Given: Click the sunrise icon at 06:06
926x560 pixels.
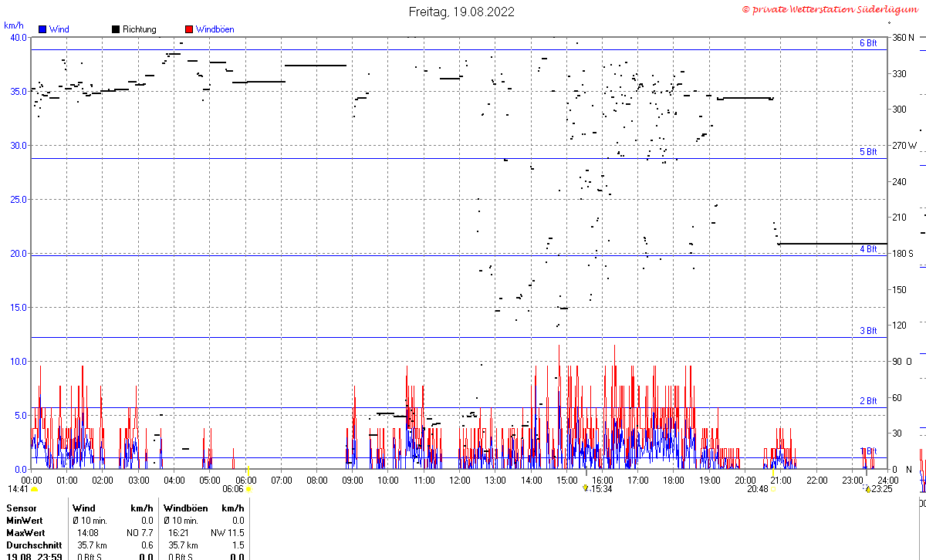Looking at the screenshot, I should pos(248,489).
